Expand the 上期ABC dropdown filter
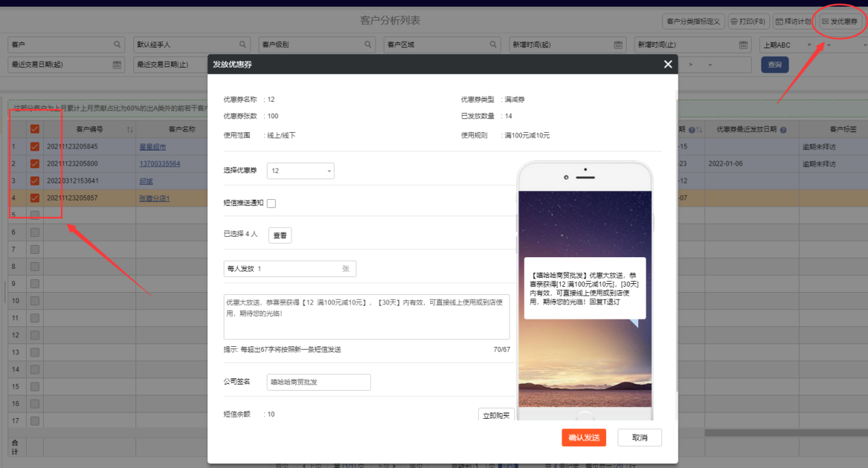868x468 pixels. (828, 44)
